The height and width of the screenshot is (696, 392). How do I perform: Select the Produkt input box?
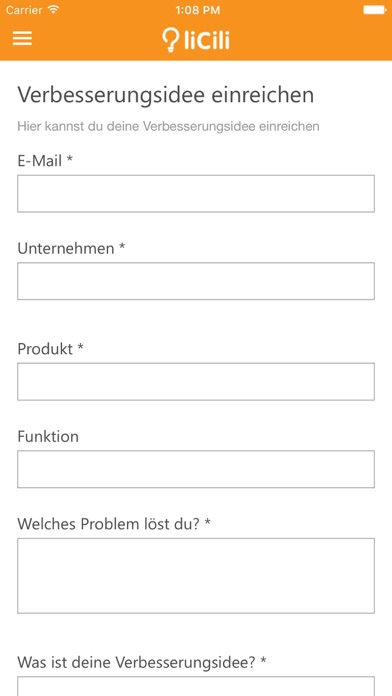196,382
